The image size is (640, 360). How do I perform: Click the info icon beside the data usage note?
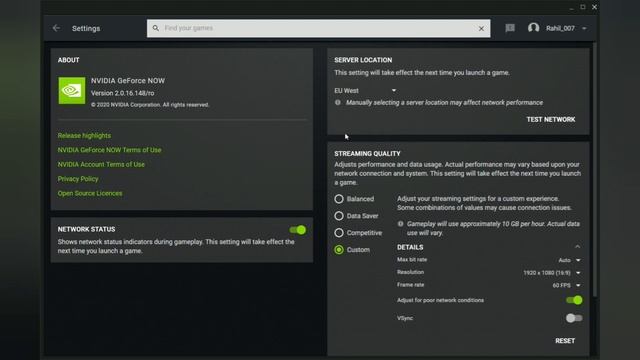(x=400, y=224)
